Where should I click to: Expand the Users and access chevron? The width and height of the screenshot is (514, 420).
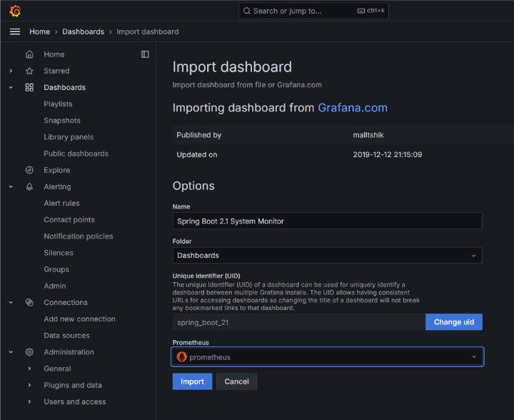click(29, 401)
